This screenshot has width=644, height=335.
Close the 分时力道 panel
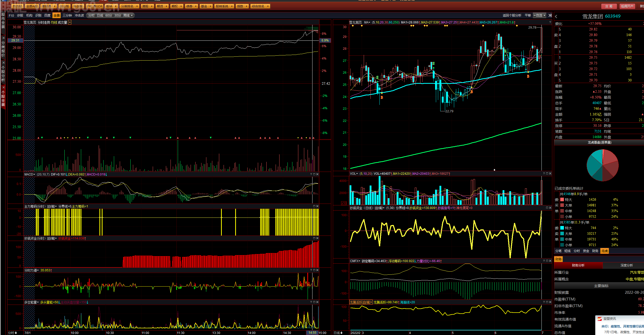(x=317, y=270)
